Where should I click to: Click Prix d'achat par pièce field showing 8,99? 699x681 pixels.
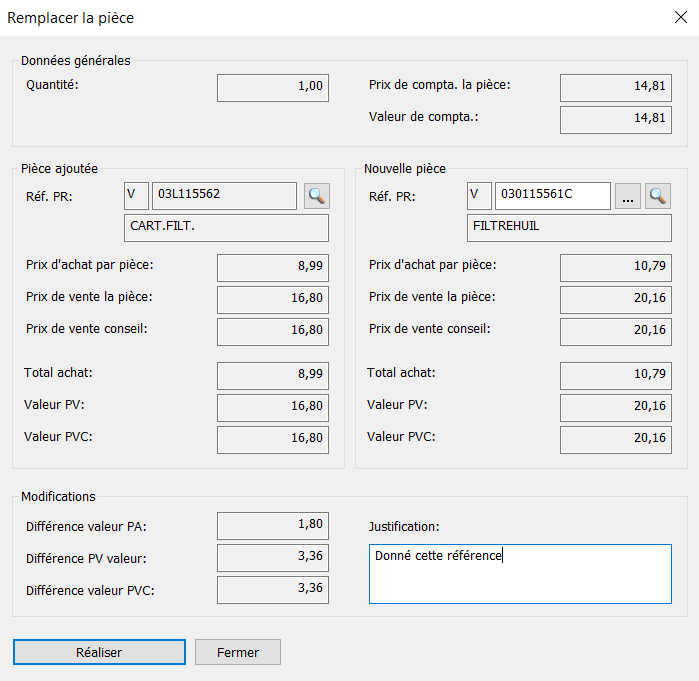click(x=273, y=267)
